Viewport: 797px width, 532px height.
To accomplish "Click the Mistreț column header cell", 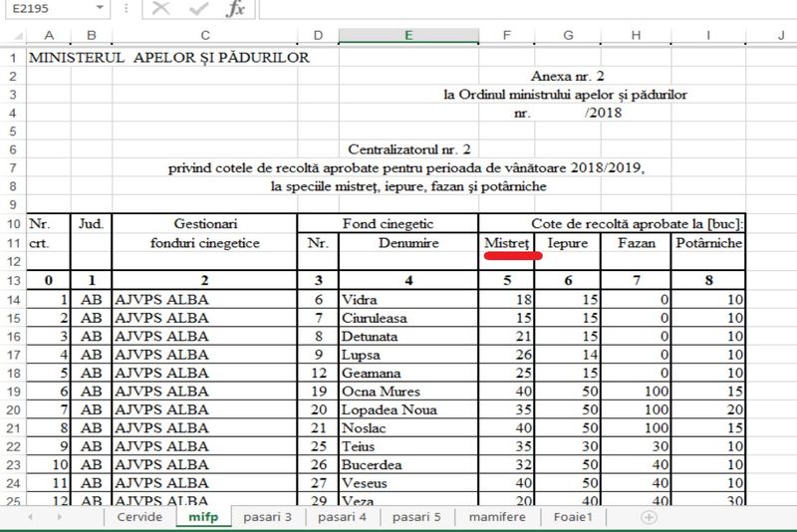I will (506, 243).
